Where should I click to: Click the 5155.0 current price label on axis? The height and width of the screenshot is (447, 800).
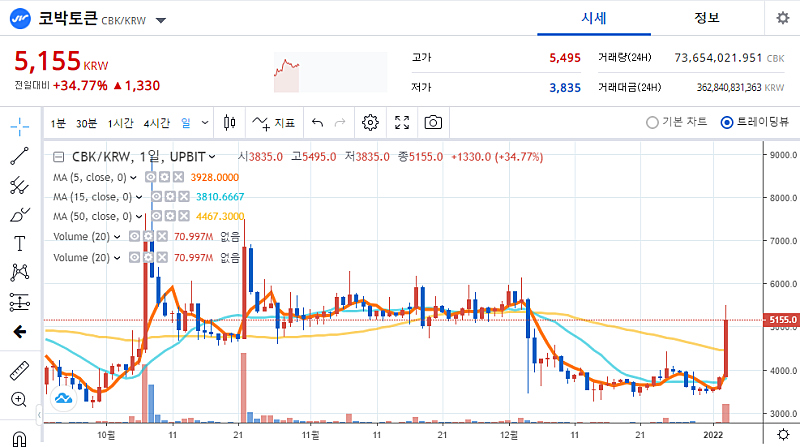click(781, 320)
